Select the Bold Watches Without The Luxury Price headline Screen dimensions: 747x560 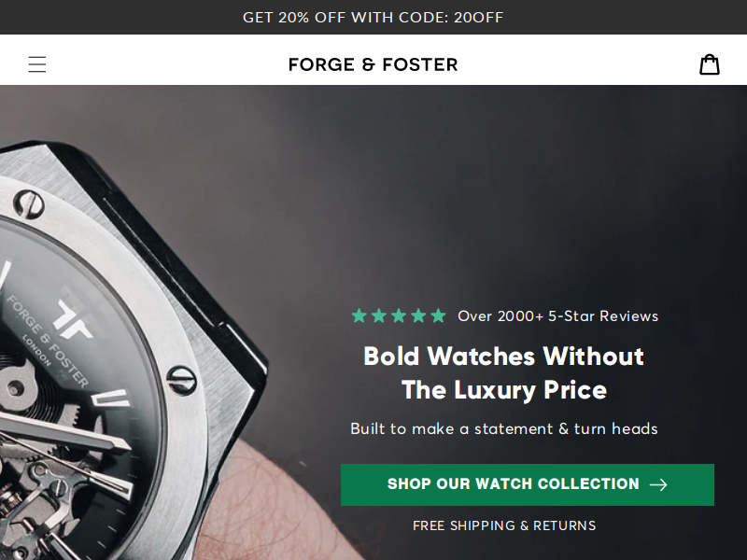click(503, 373)
